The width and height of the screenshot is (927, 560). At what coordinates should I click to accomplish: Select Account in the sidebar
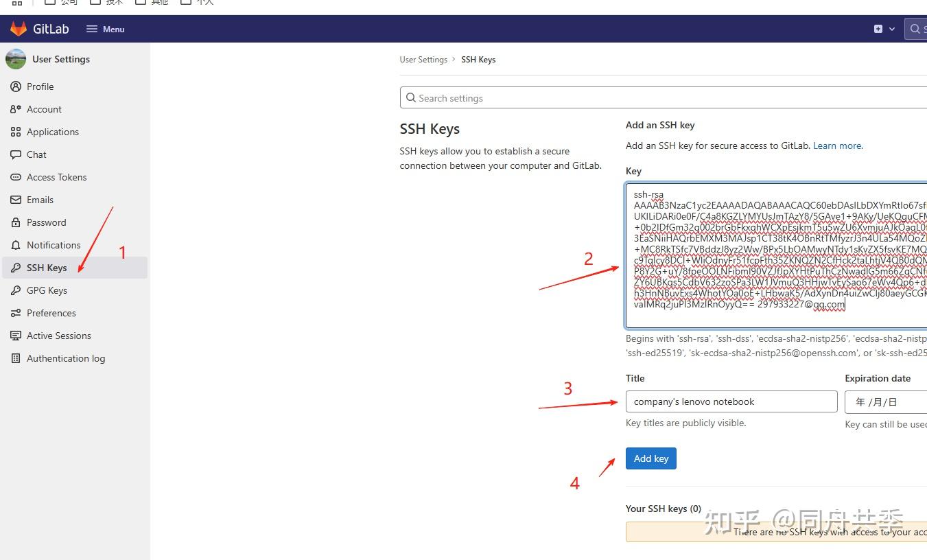coord(44,108)
